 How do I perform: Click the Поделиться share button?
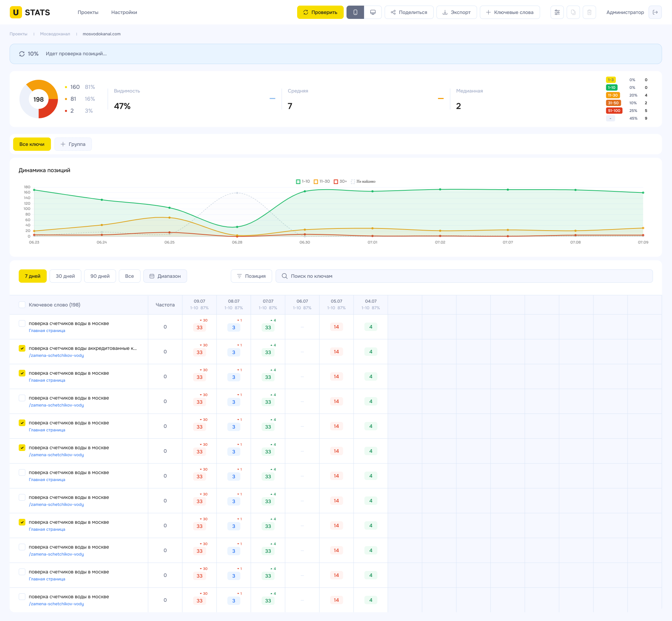tap(409, 12)
